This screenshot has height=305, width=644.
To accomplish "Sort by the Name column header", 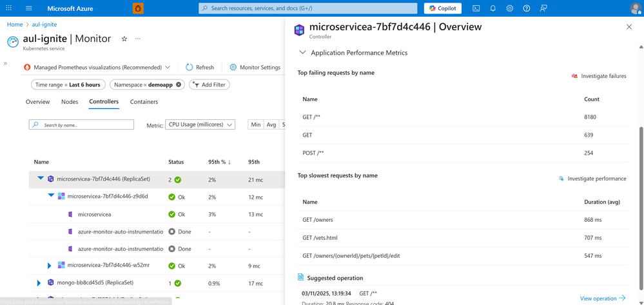I will tap(41, 162).
